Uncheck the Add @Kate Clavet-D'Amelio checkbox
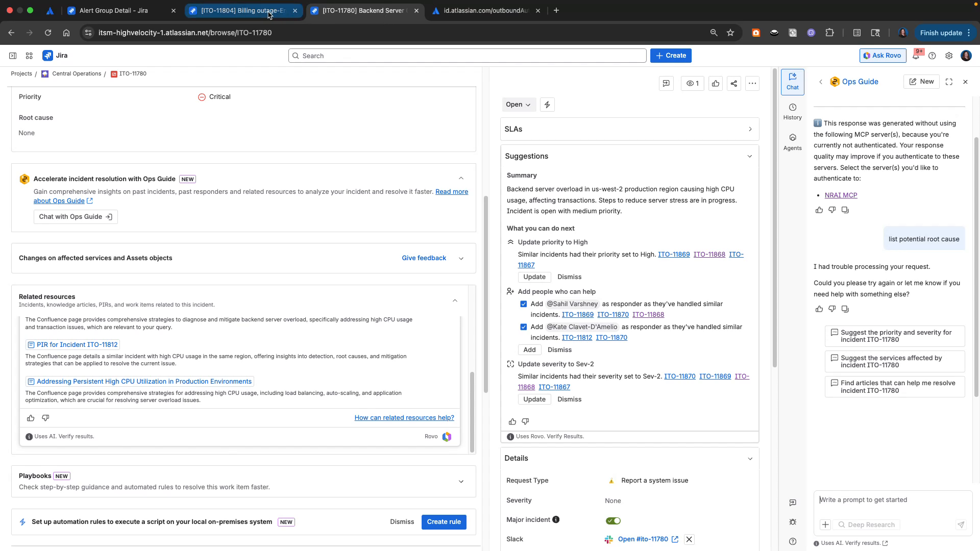The image size is (980, 551). (x=523, y=327)
